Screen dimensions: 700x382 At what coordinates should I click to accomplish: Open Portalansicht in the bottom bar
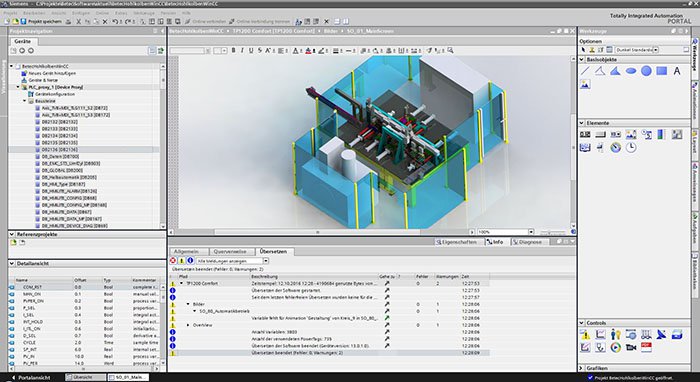coord(30,378)
